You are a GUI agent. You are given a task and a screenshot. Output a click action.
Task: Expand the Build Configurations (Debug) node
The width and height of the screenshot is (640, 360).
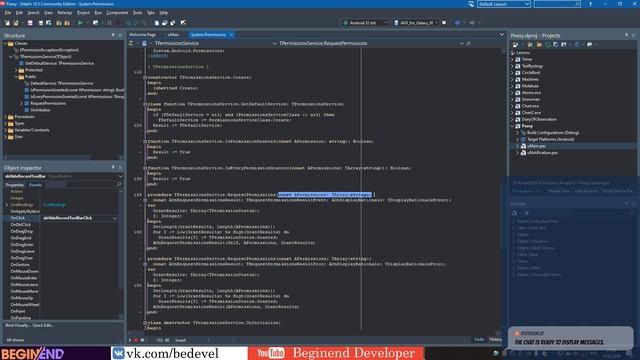point(518,133)
